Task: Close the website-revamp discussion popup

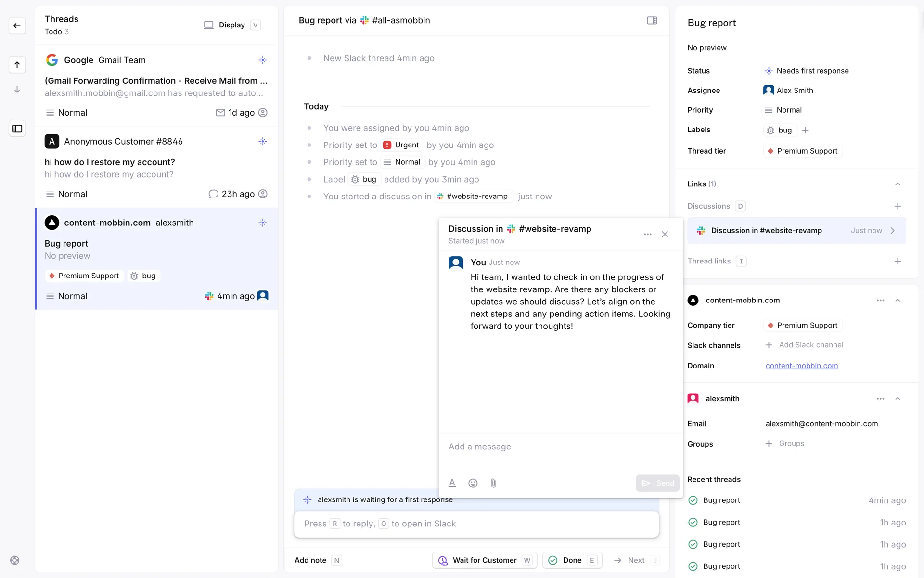Action: 665,235
